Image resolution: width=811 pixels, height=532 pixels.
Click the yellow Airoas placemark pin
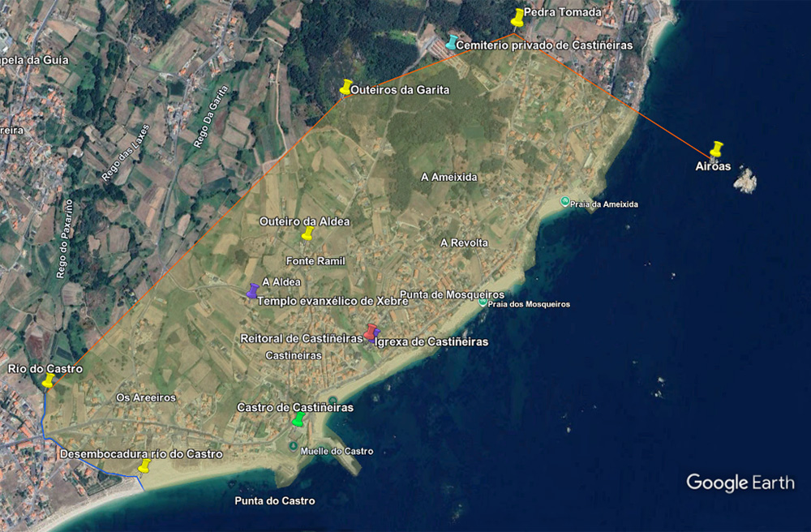(716, 149)
